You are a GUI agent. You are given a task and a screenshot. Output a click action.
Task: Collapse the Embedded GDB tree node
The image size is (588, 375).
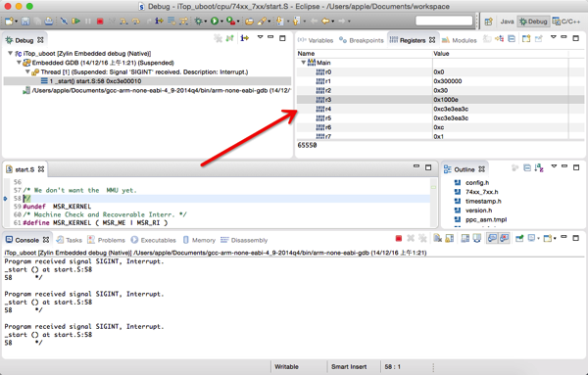[x=20, y=63]
